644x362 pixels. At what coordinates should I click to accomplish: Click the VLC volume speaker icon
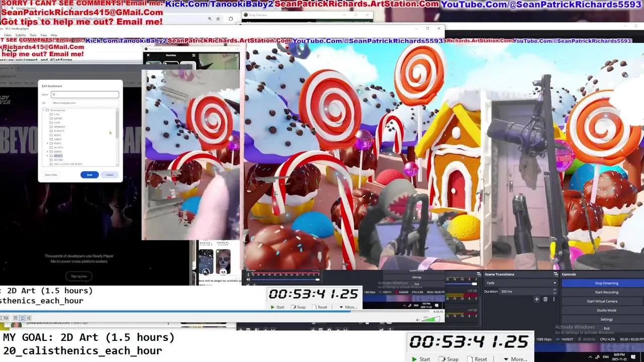point(418,319)
